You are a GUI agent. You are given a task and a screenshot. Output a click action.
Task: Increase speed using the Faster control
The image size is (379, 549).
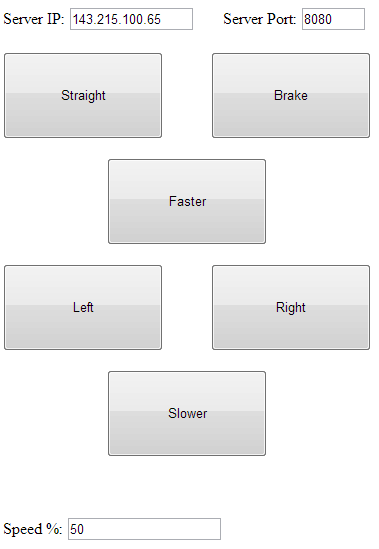187,201
